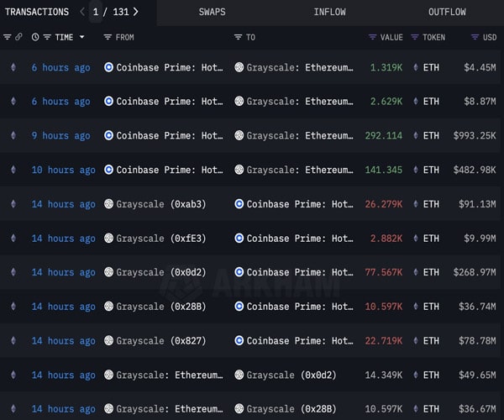
Task: Click the ETH token in $4.45M row
Action: [x=431, y=67]
